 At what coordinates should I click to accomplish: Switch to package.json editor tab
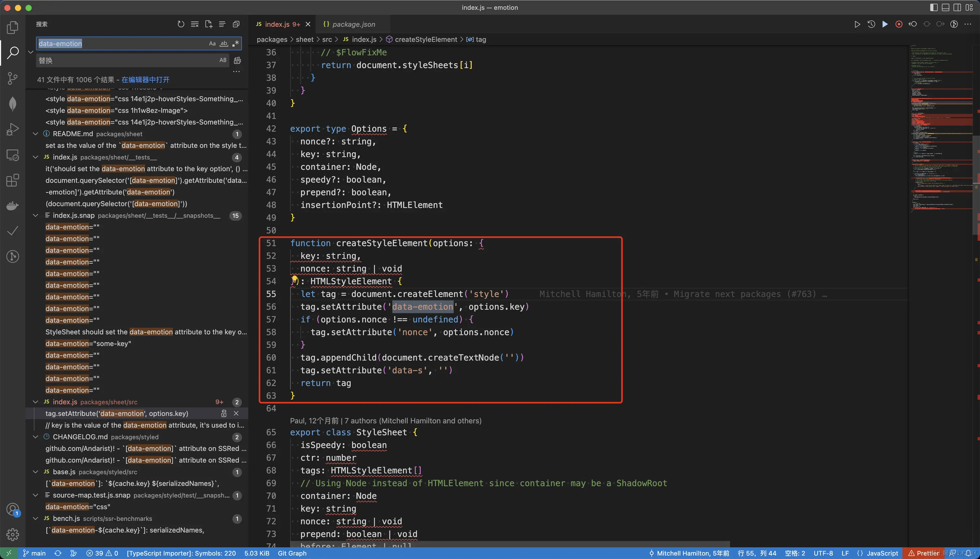353,24
